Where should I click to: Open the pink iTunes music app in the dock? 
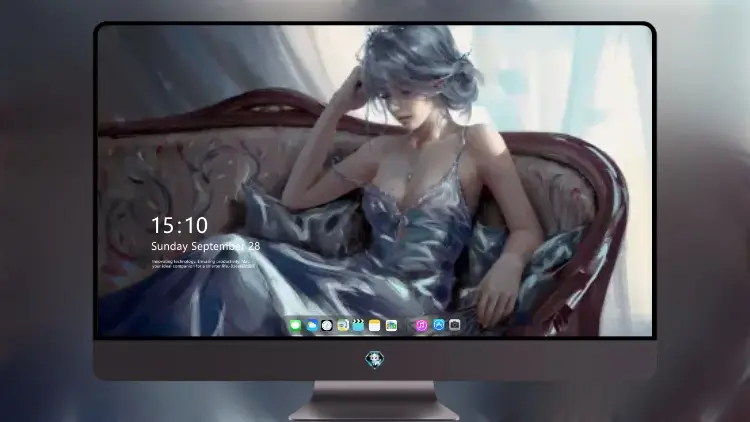[x=421, y=326]
